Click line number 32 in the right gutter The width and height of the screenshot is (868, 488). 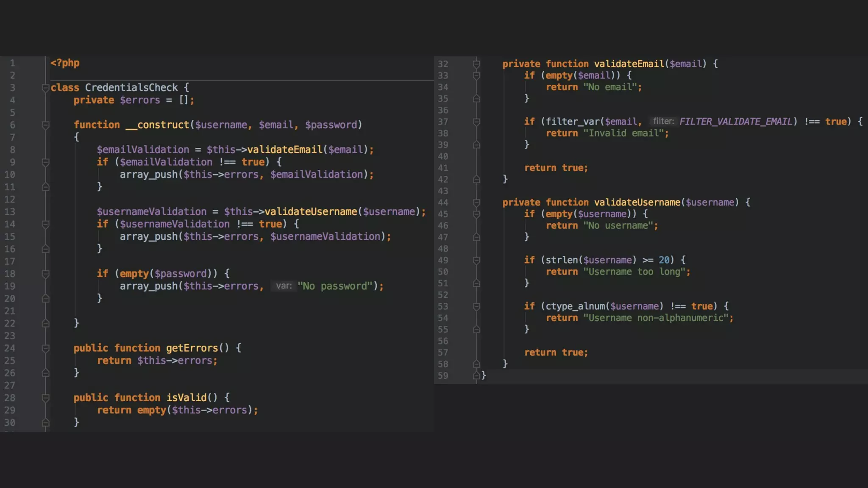pyautogui.click(x=443, y=64)
